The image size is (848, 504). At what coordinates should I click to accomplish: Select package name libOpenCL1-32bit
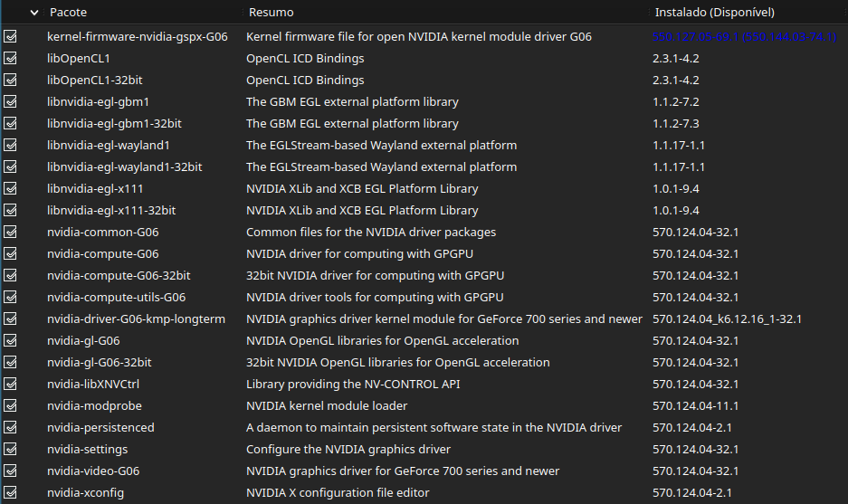95,80
